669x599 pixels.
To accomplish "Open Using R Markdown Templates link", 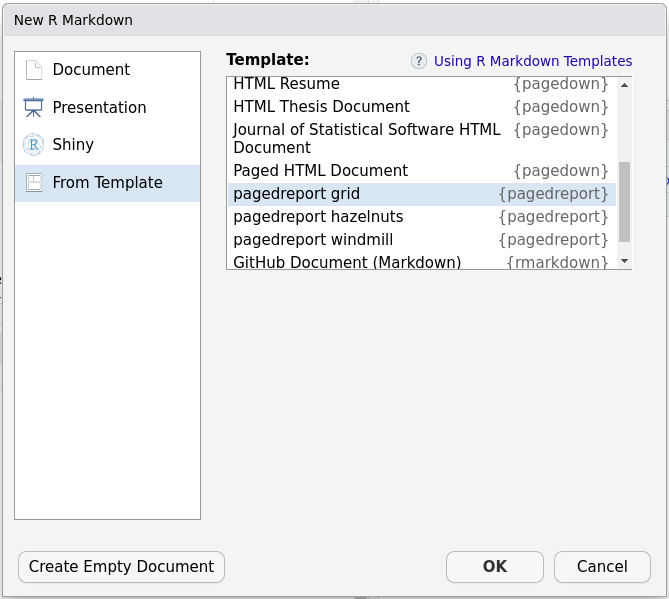I will pos(533,62).
